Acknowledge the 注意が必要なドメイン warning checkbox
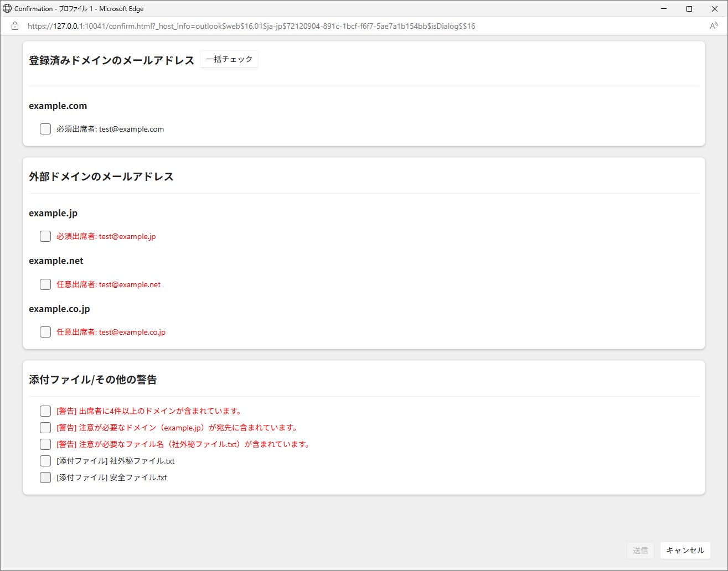This screenshot has height=571, width=728. (45, 428)
